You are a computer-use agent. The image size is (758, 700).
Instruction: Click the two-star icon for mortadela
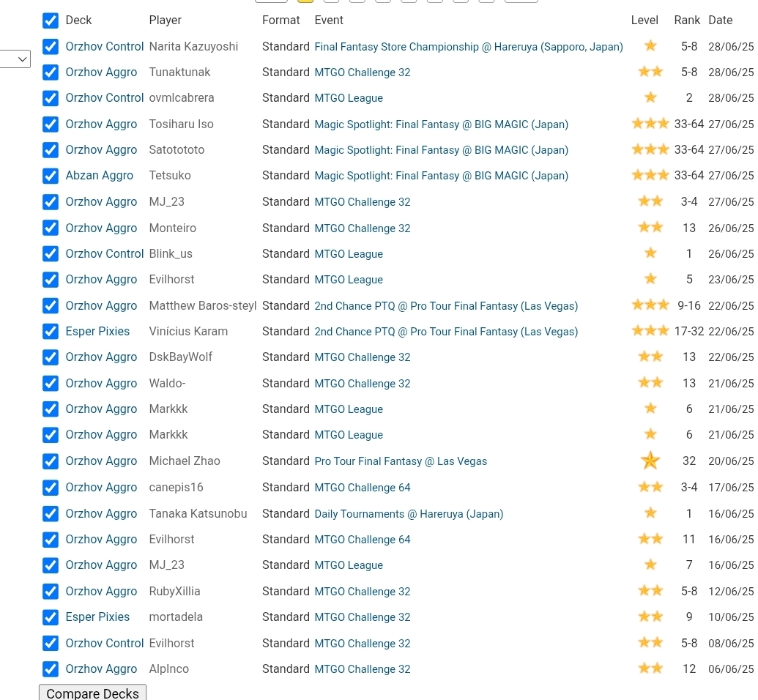point(650,617)
